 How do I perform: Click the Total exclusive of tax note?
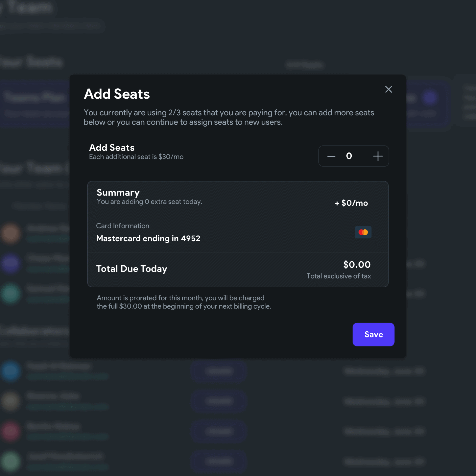(339, 276)
